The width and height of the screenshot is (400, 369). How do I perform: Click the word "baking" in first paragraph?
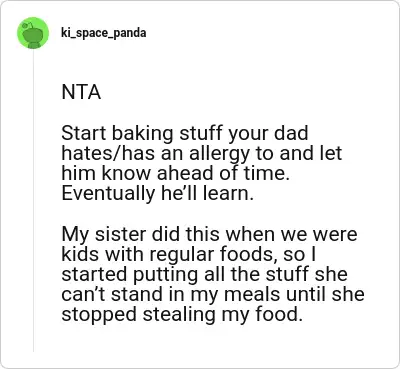coord(142,134)
